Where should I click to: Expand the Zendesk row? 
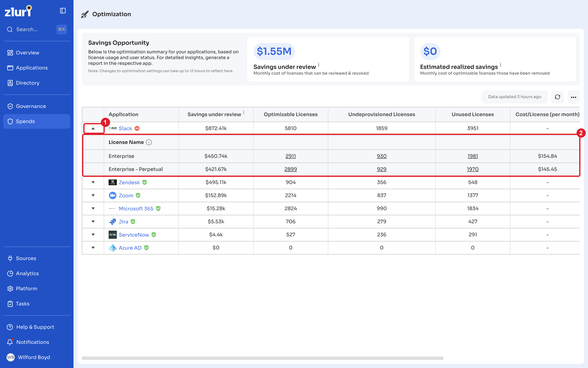[93, 182]
